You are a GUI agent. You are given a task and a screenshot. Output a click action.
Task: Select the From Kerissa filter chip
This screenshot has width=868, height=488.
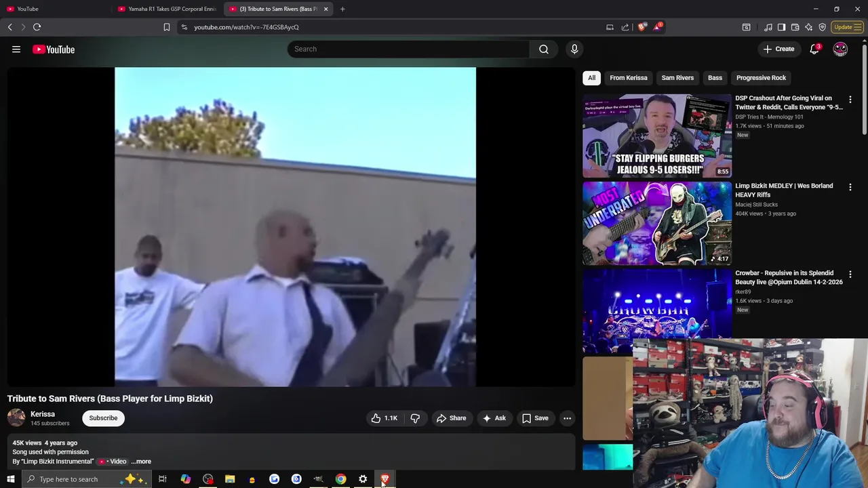(628, 78)
